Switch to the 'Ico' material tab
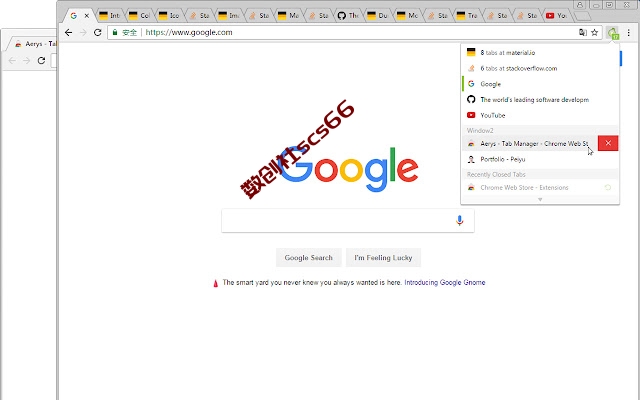Image resolution: width=640 pixels, height=400 pixels. 169,16
